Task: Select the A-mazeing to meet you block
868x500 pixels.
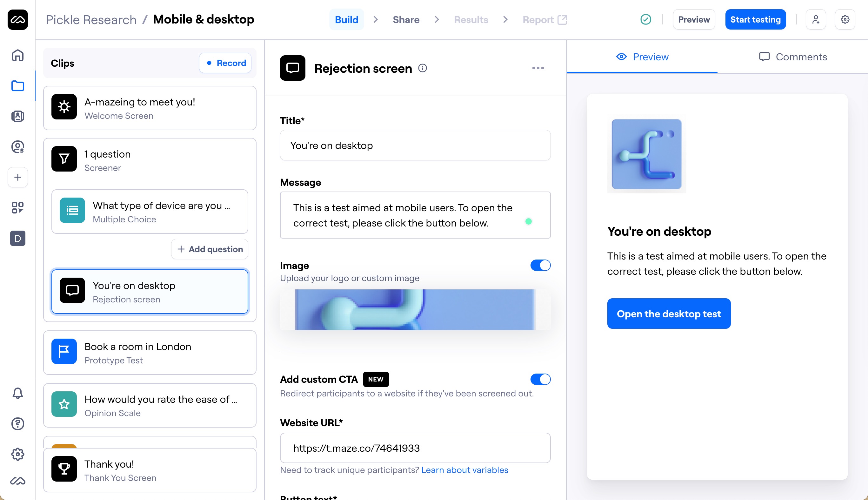Action: click(150, 108)
